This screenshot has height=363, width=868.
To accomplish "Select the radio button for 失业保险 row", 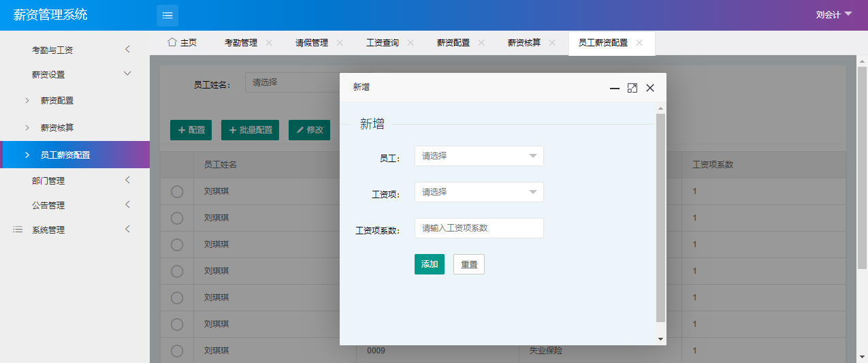I will [177, 351].
